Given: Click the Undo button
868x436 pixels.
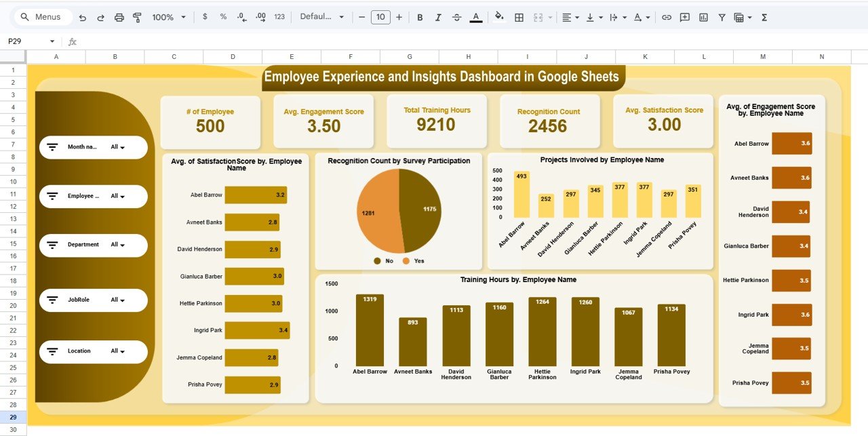Looking at the screenshot, I should pyautogui.click(x=84, y=17).
